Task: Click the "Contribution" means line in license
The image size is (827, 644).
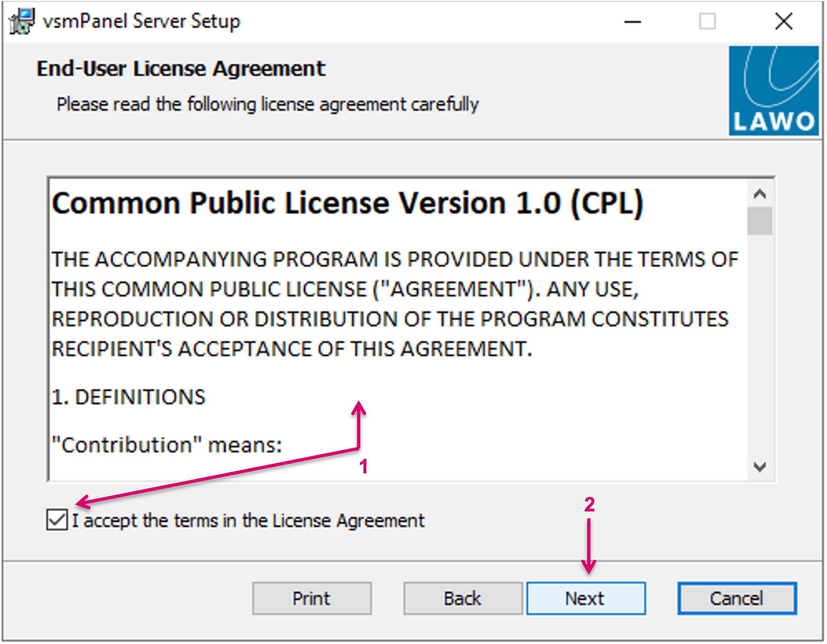Action: click(x=167, y=445)
